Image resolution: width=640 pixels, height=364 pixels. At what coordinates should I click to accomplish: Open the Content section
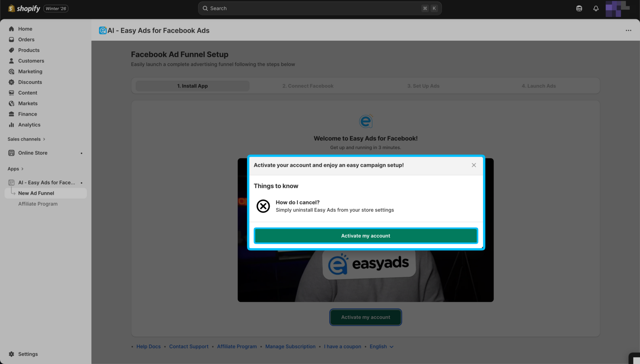click(x=28, y=92)
